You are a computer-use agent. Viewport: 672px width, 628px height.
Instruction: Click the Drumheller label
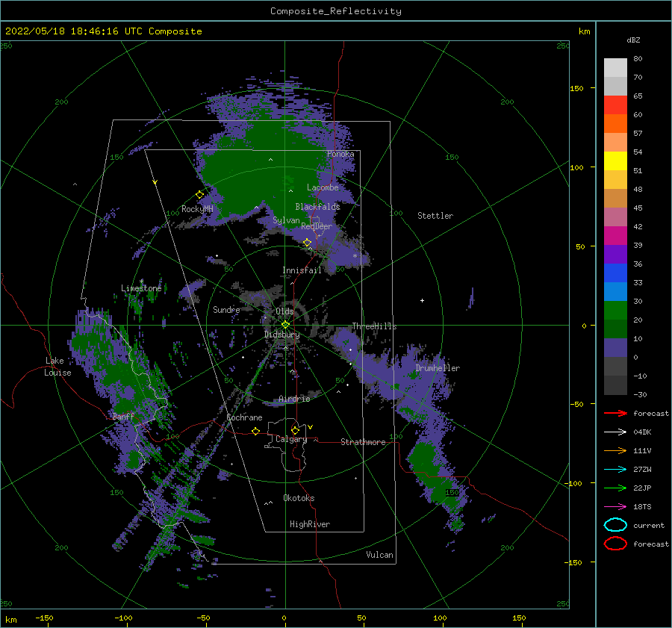438,368
